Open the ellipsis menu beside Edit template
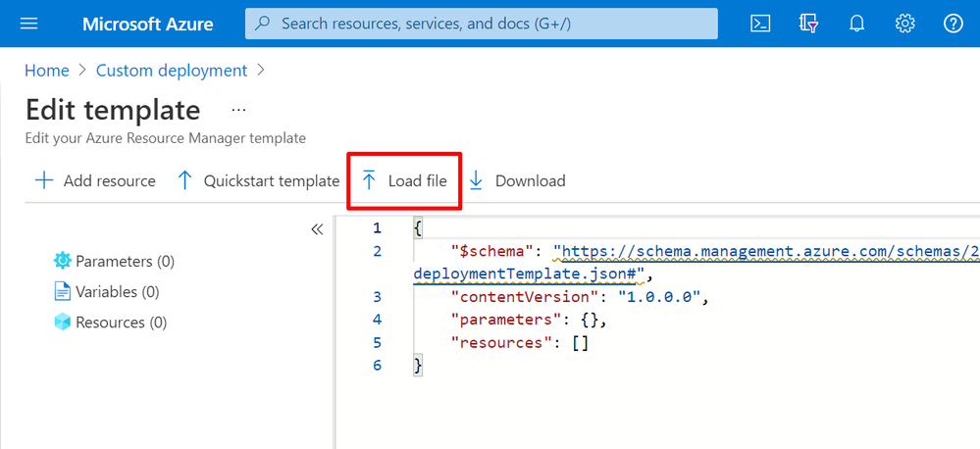This screenshot has height=449, width=980. pyautogui.click(x=238, y=110)
